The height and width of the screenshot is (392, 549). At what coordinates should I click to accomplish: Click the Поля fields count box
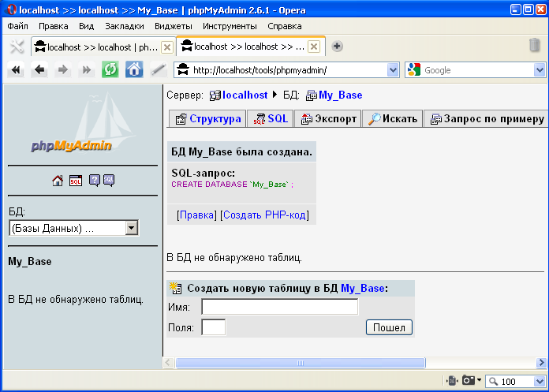point(214,327)
